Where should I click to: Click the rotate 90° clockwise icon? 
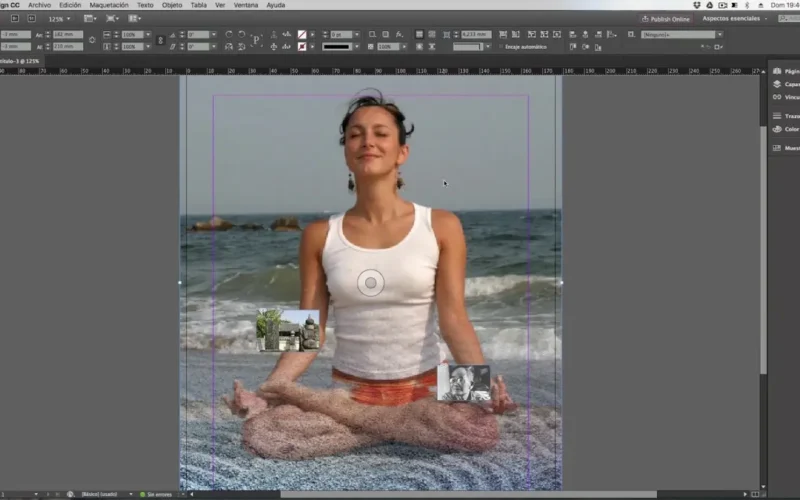pos(229,35)
